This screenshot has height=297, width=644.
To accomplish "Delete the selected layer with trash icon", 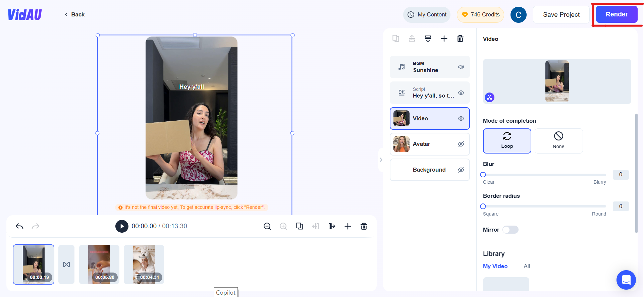I will point(460,39).
